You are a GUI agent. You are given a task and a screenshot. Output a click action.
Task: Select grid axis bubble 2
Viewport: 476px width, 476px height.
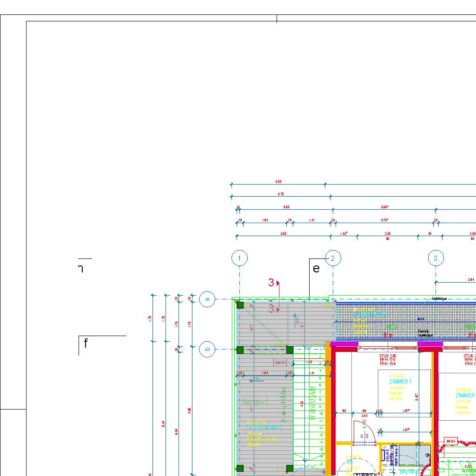coord(333,258)
